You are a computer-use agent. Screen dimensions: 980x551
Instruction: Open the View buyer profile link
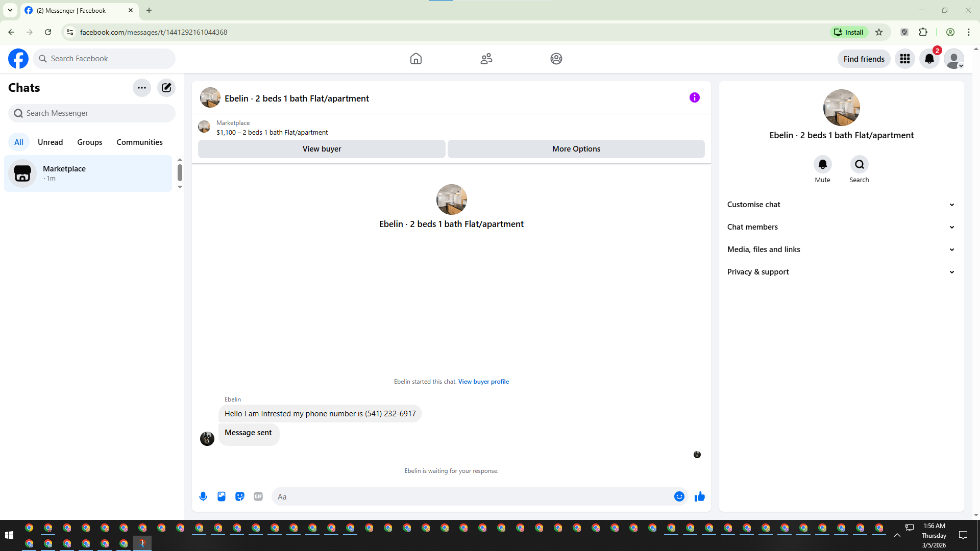coord(483,382)
